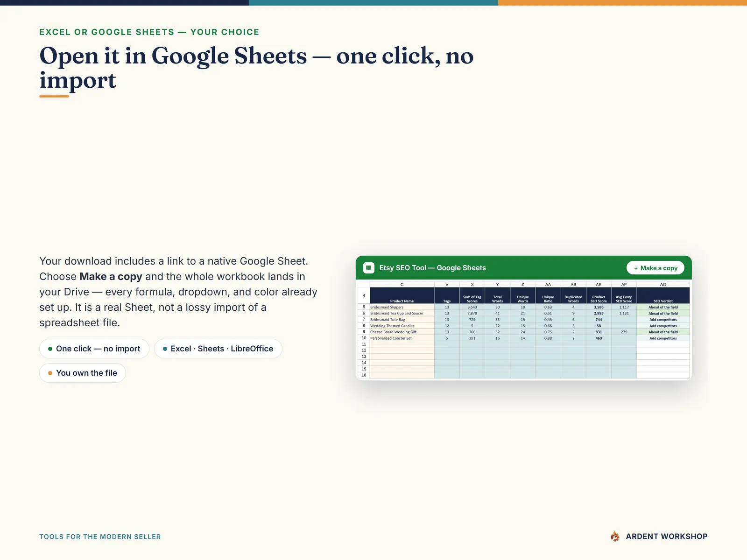Select the Wedding Themed Candles cell
747x560 pixels.
pos(402,326)
